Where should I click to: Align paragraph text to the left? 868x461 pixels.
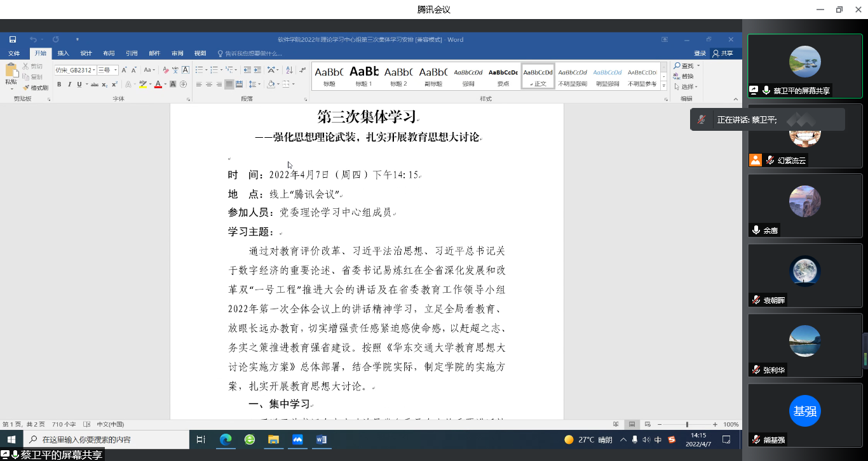pyautogui.click(x=199, y=84)
